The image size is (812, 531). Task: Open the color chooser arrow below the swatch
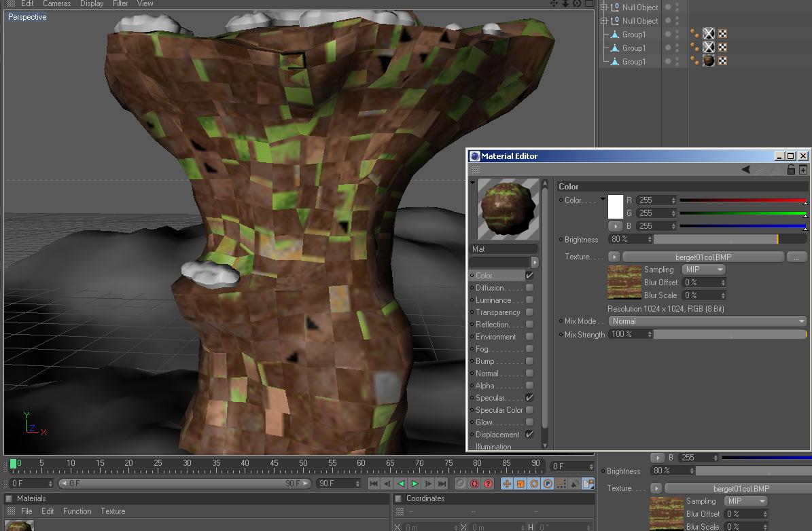click(615, 226)
